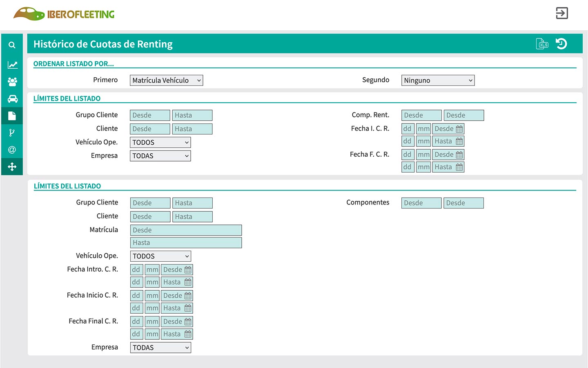Open calendar for Fecha F. C. R. Hasta
The width and height of the screenshot is (588, 368).
click(459, 167)
